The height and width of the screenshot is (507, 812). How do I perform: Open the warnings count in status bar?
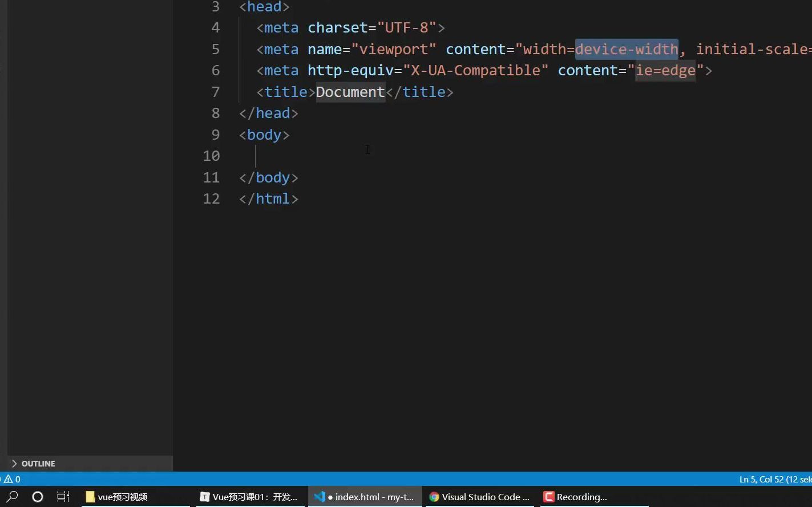(13, 479)
